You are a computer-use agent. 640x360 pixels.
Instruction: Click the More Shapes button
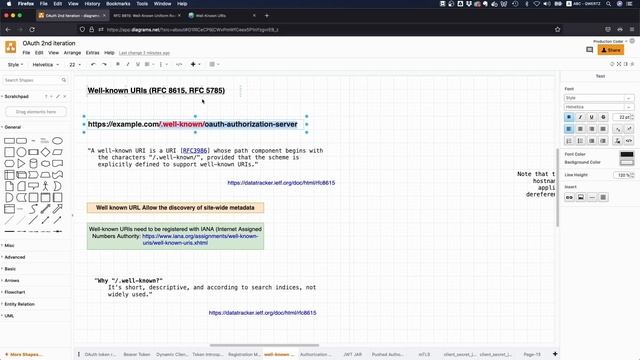24,354
